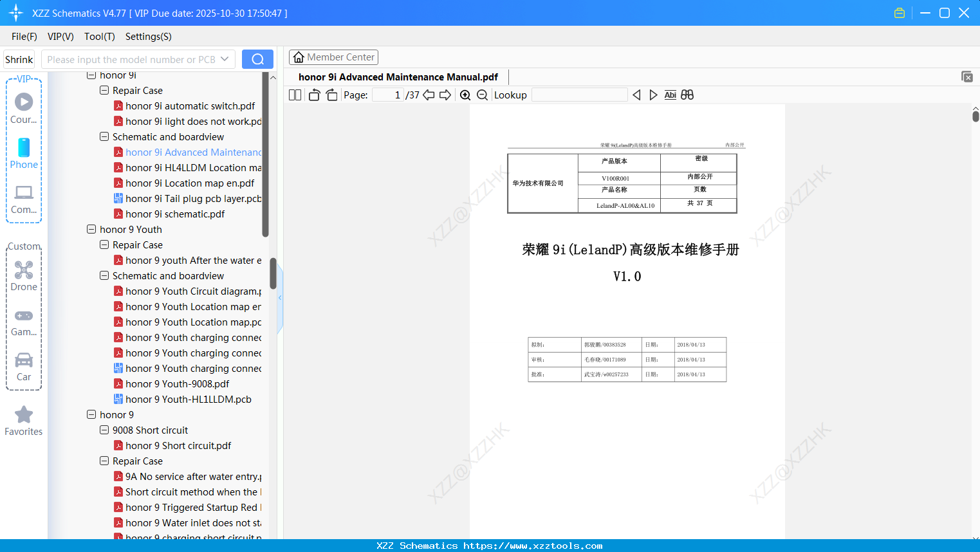The height and width of the screenshot is (552, 980).
Task: Select the Phone category icon
Action: tap(24, 154)
